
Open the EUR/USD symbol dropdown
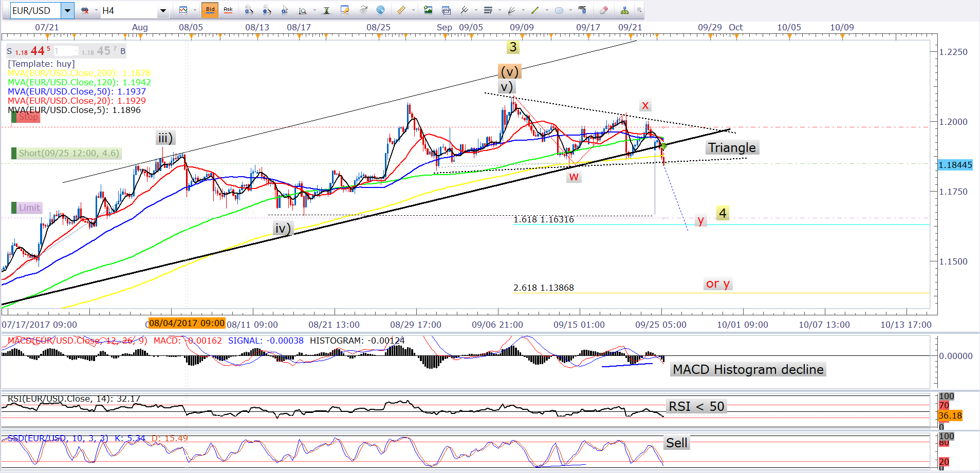point(67,10)
